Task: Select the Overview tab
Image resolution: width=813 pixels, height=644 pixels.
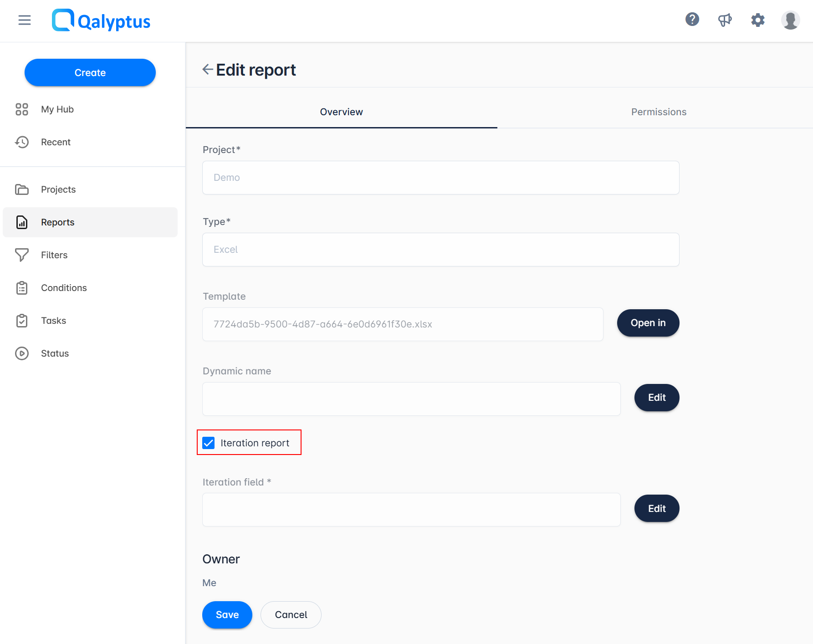Action: [x=341, y=112]
